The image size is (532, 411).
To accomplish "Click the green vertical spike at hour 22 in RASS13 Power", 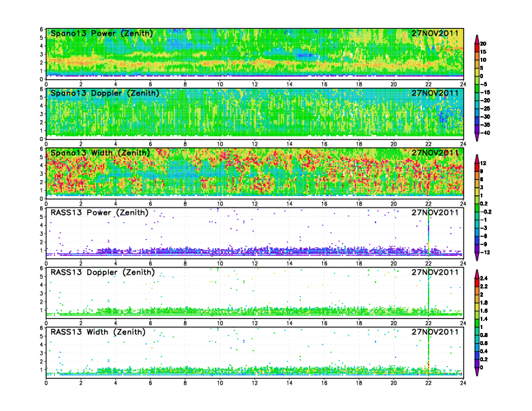I will click(x=429, y=234).
